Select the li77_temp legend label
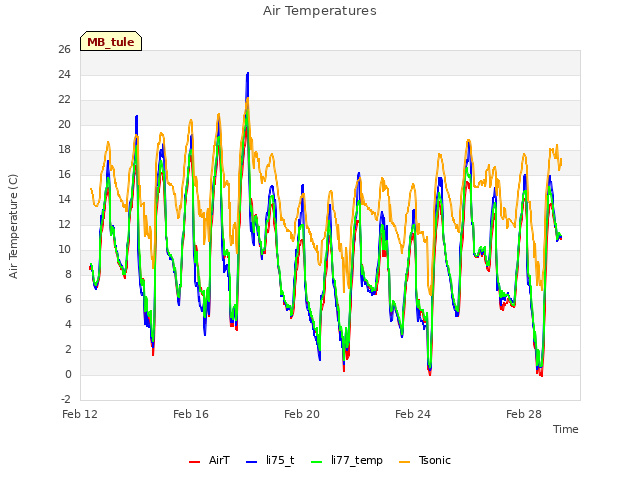 [x=357, y=461]
